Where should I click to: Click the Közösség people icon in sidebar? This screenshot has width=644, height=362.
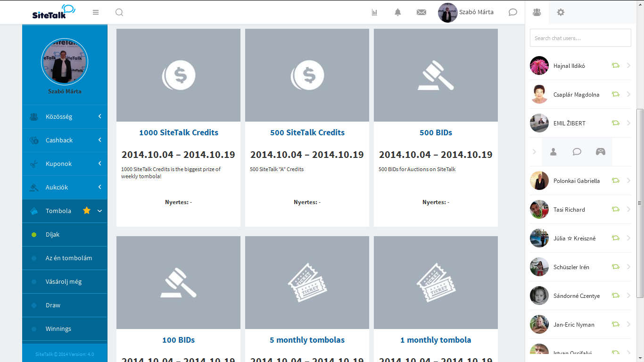coord(33,117)
